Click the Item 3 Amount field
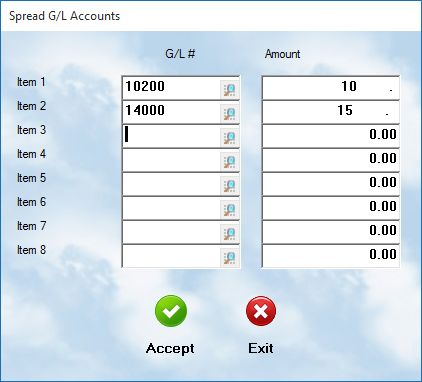This screenshot has width=422, height=382. pyautogui.click(x=330, y=135)
